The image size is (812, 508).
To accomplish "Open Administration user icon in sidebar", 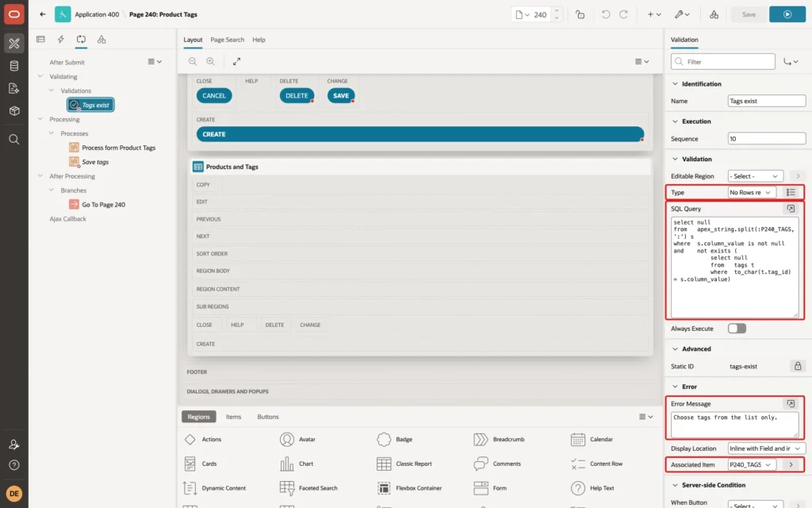I will click(14, 444).
